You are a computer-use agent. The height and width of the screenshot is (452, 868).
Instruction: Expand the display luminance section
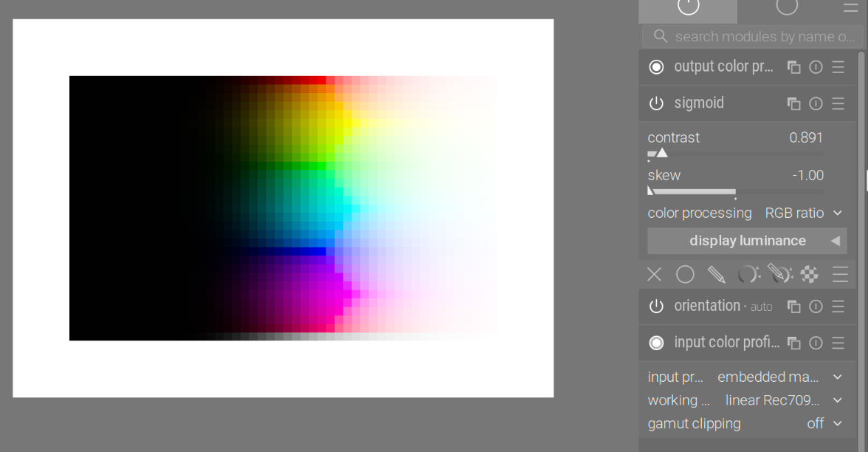click(x=747, y=241)
